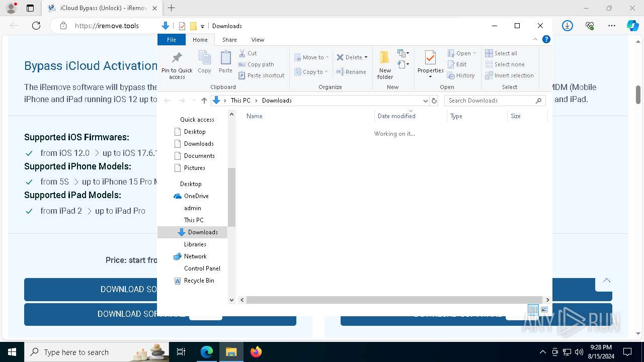This screenshot has width=644, height=362.
Task: Switch to Home ribbon tab
Action: (x=200, y=40)
